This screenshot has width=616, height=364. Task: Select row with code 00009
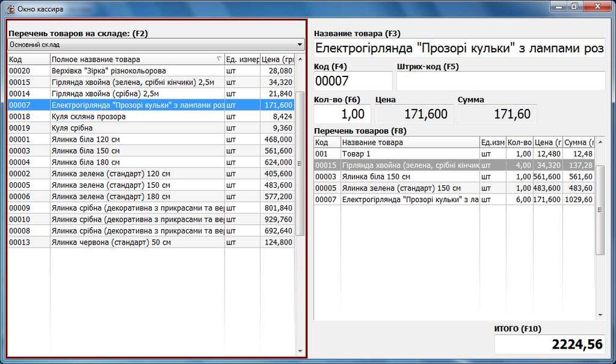point(151,208)
